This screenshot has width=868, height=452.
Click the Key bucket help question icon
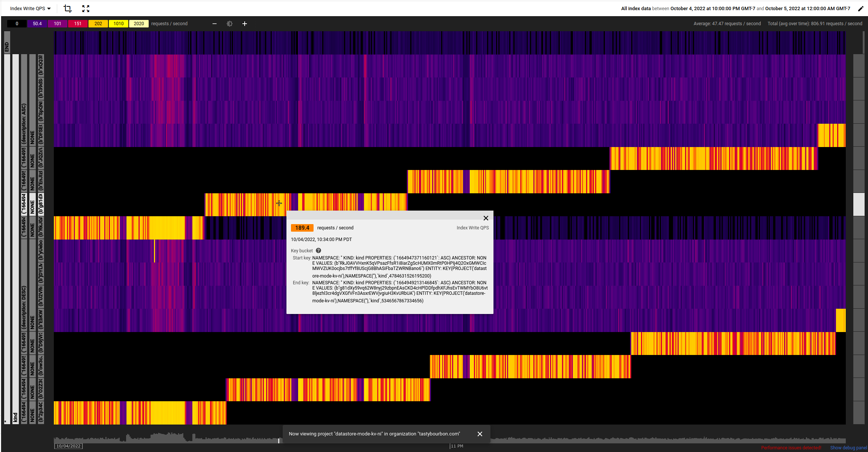click(x=318, y=250)
